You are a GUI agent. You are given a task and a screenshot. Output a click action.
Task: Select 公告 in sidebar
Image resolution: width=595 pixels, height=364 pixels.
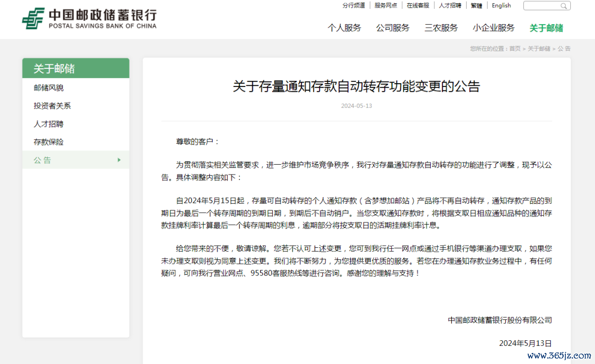tap(75, 160)
